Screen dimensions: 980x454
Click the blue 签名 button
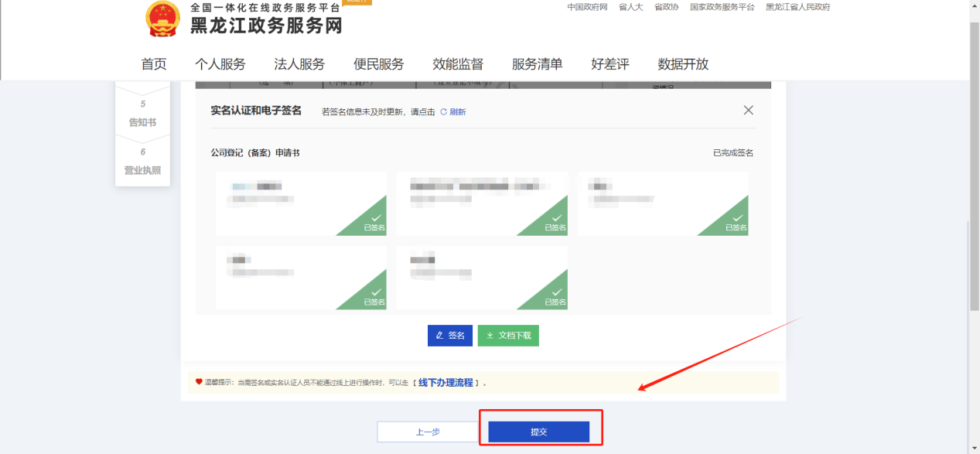pyautogui.click(x=449, y=336)
